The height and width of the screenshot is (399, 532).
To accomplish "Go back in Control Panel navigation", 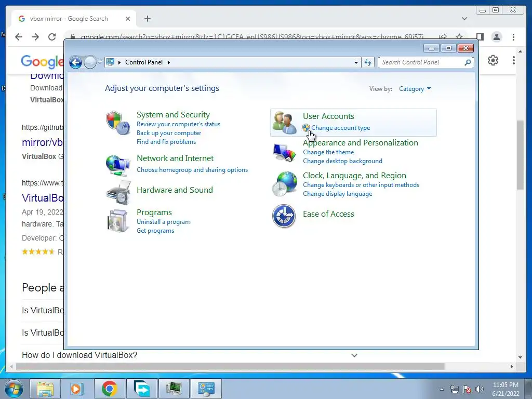I will coord(75,62).
